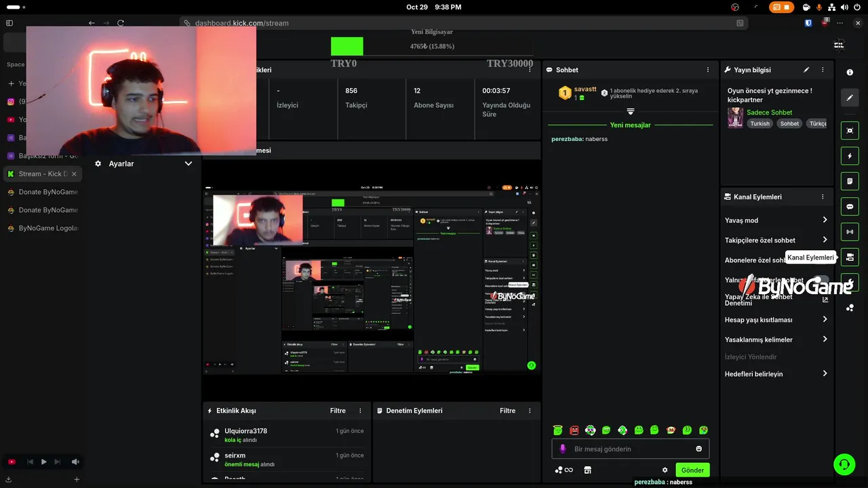This screenshot has width=868, height=488.
Task: Open Etkinlik Akışı Filtre dropdown
Action: pyautogui.click(x=338, y=411)
